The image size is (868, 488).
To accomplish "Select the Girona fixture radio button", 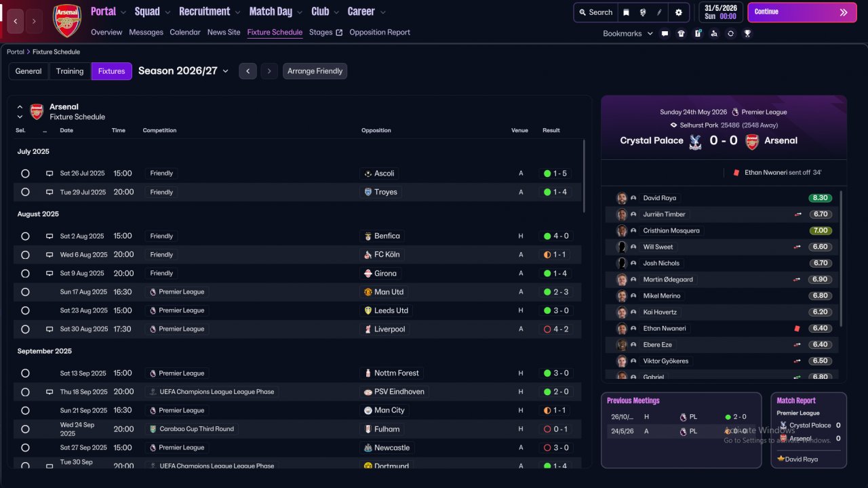I will (x=25, y=274).
